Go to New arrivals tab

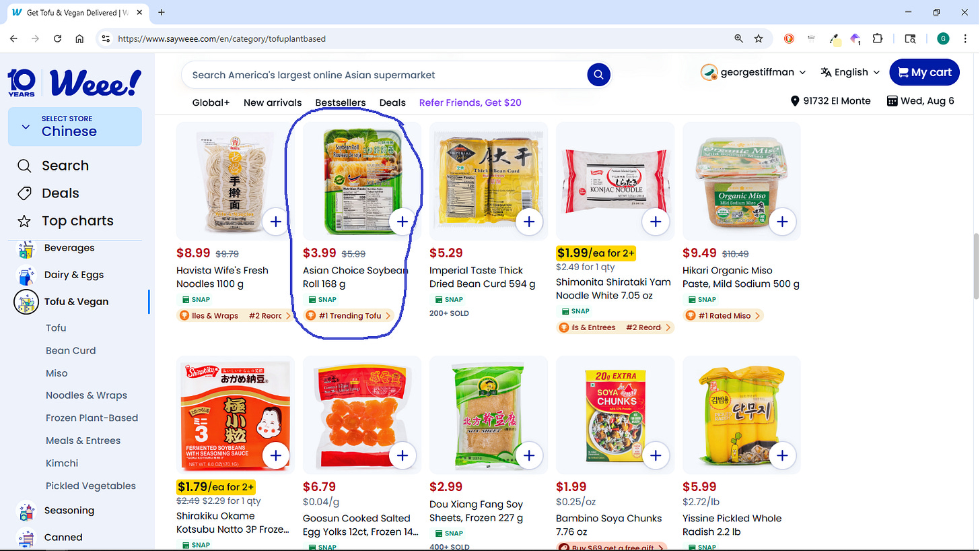(x=273, y=102)
